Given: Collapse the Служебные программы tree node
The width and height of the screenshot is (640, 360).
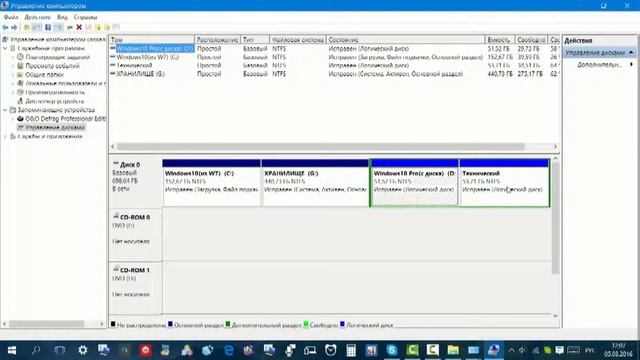Looking at the screenshot, I should [5, 48].
